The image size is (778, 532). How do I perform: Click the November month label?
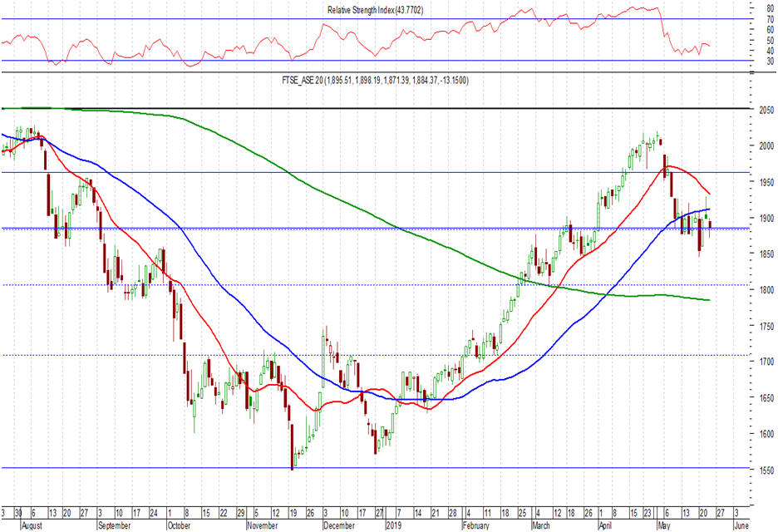[263, 525]
